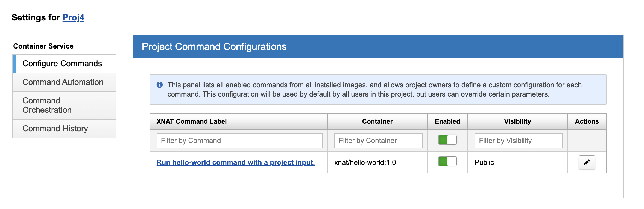Click the blue info icon in the notice
This screenshot has height=209, width=644.
(160, 85)
